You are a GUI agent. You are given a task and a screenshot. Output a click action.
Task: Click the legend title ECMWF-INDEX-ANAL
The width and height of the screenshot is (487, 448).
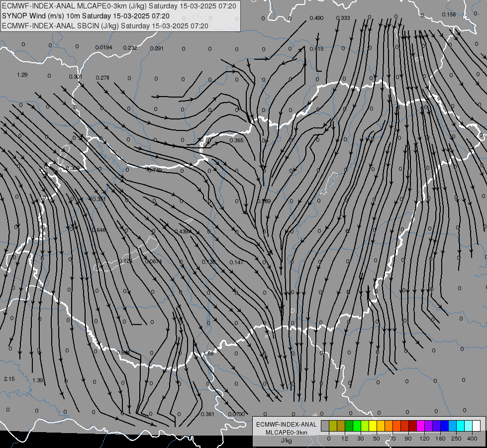(x=286, y=425)
